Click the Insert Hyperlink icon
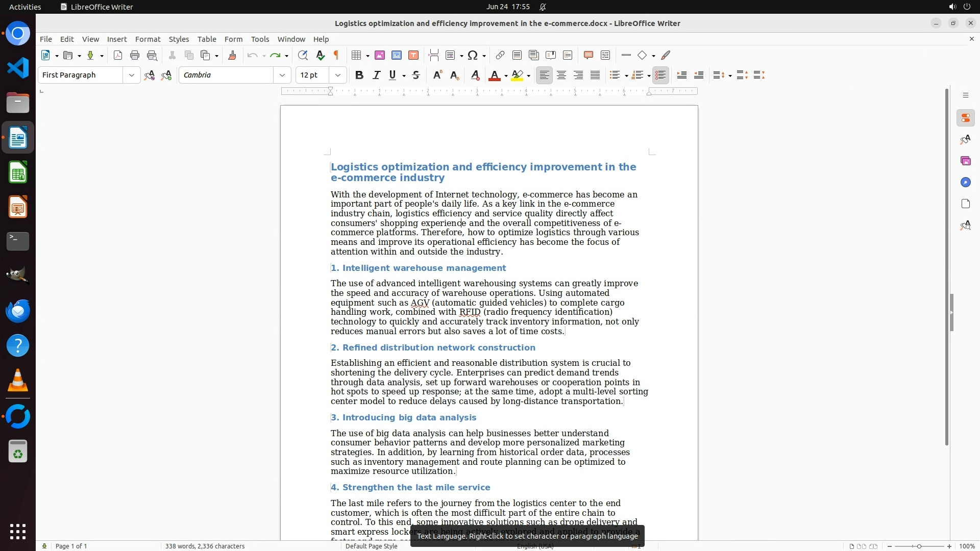 [500, 55]
